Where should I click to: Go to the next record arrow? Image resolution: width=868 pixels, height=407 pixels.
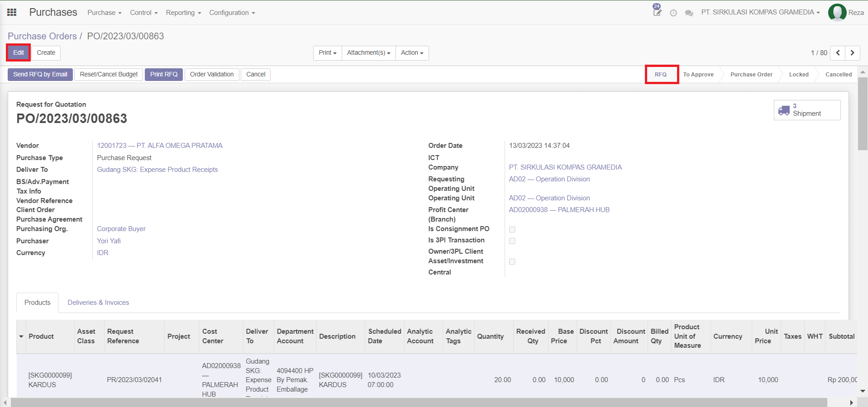point(853,53)
